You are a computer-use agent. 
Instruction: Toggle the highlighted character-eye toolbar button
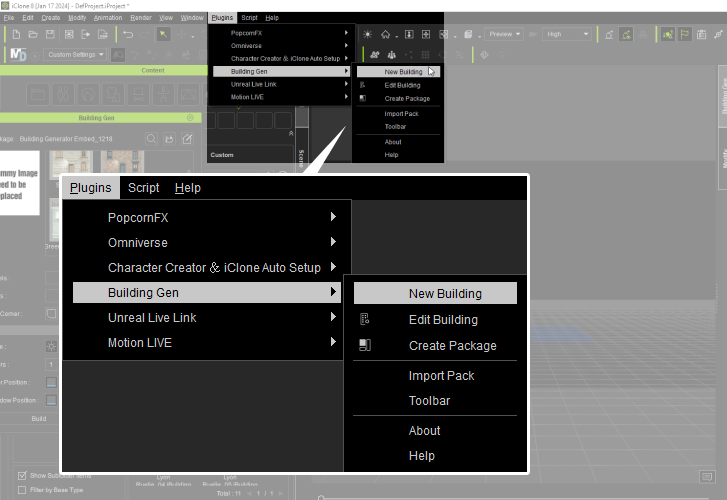point(626,34)
